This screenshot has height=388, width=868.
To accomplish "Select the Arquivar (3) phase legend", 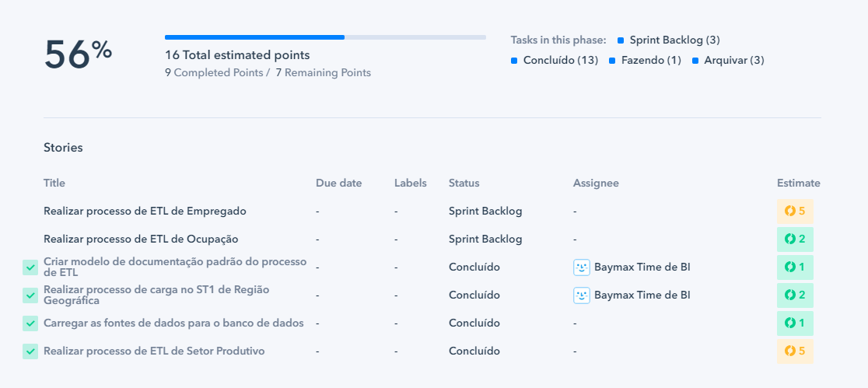I will (x=728, y=61).
